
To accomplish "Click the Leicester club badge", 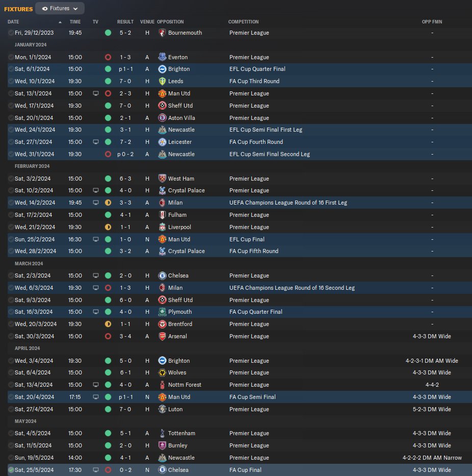I will click(x=162, y=142).
